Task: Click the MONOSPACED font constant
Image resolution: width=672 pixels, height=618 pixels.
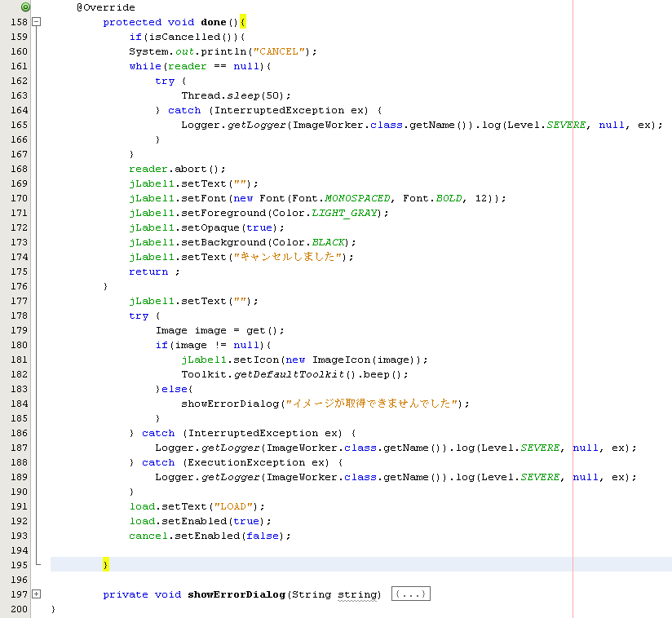Action: (x=357, y=198)
